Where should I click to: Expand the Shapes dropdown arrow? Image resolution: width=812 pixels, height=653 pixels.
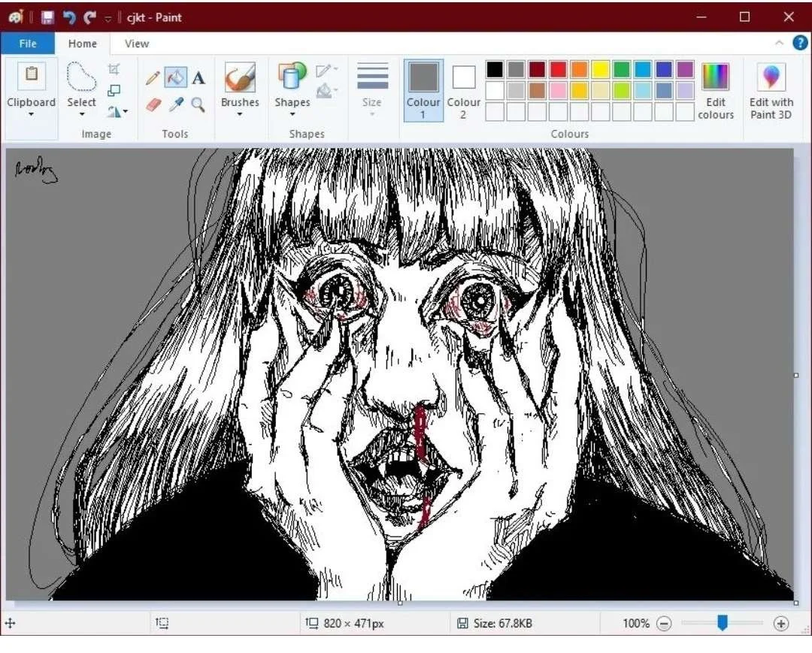tap(292, 115)
